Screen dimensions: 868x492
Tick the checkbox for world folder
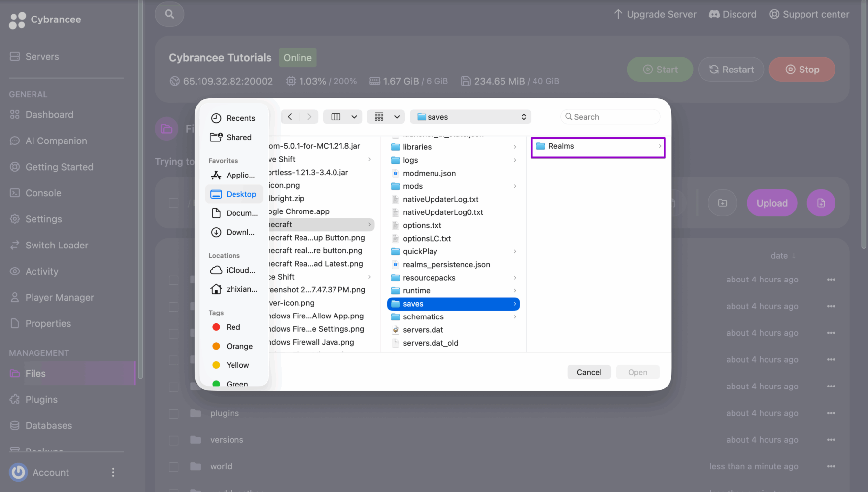pos(174,467)
